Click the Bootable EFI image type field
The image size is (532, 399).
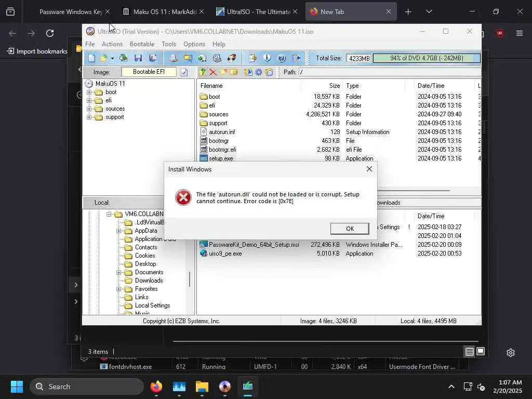coord(149,72)
